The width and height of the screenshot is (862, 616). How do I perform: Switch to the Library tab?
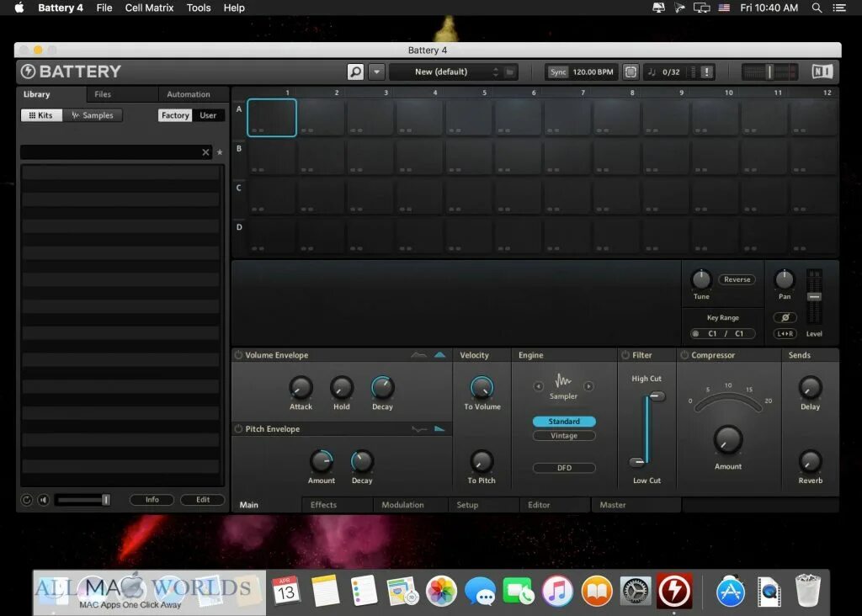(37, 94)
